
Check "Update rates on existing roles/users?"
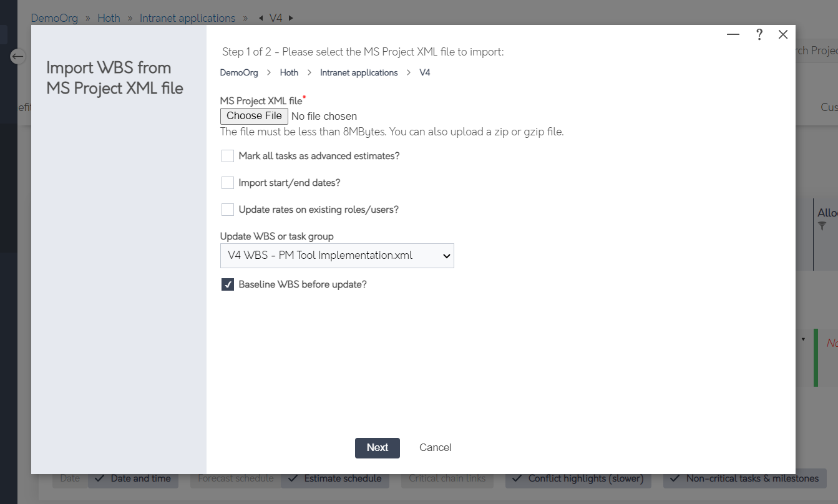click(x=227, y=209)
